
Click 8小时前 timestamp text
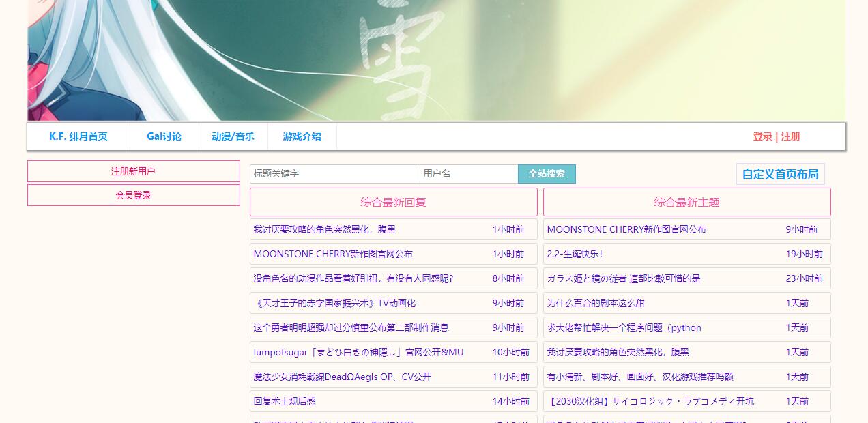click(x=508, y=278)
